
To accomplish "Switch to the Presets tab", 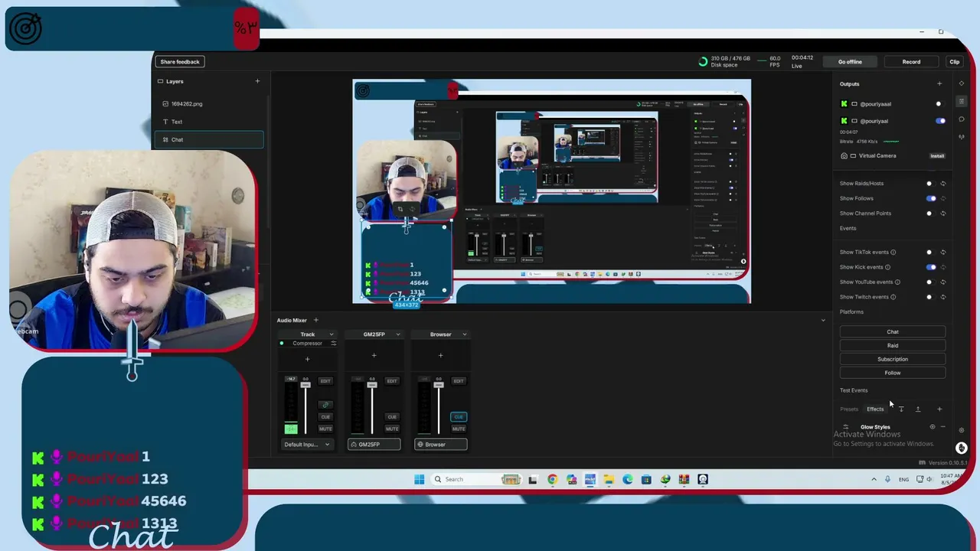I will (849, 409).
